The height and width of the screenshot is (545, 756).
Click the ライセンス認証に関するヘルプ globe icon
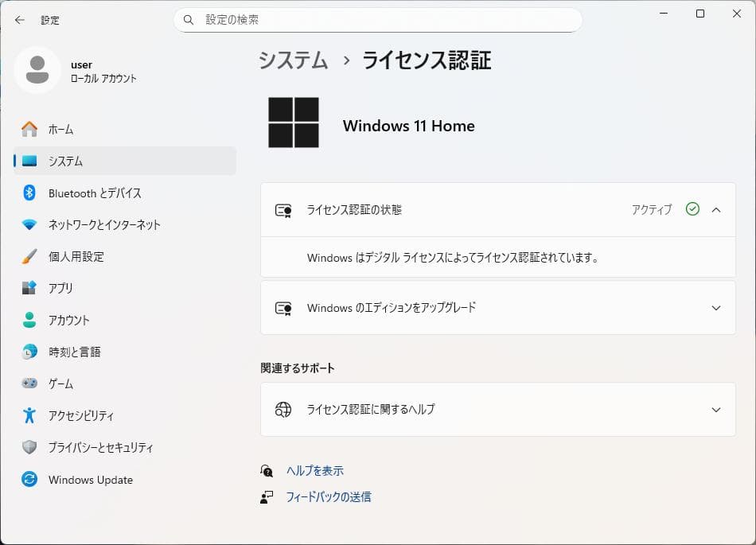tap(283, 409)
